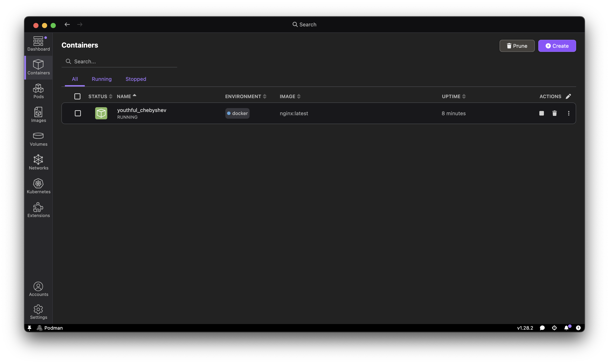Click the docker environment badge
This screenshot has height=364, width=609.
pyautogui.click(x=237, y=113)
